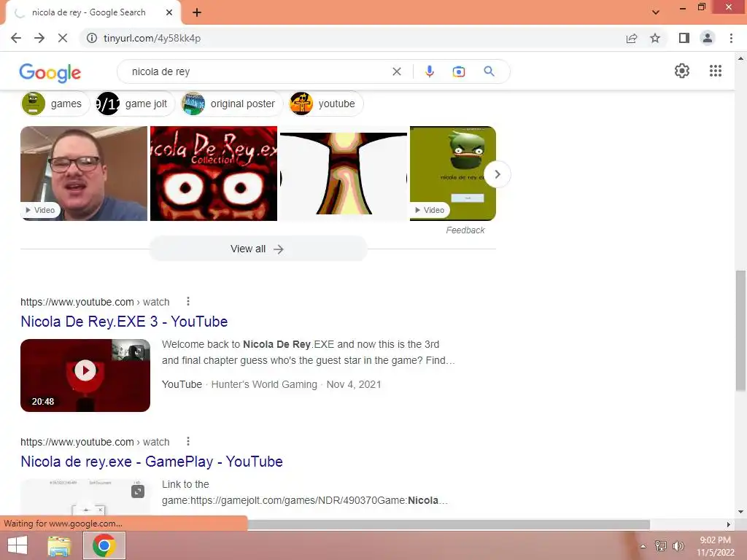View site information icon in address bar
This screenshot has height=560, width=747.
point(91,38)
